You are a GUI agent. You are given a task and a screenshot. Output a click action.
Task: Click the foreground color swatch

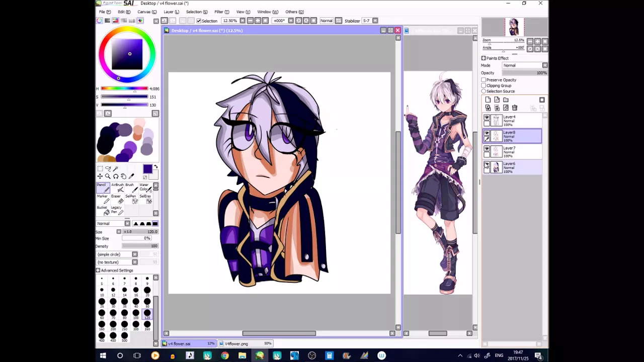coord(147,169)
